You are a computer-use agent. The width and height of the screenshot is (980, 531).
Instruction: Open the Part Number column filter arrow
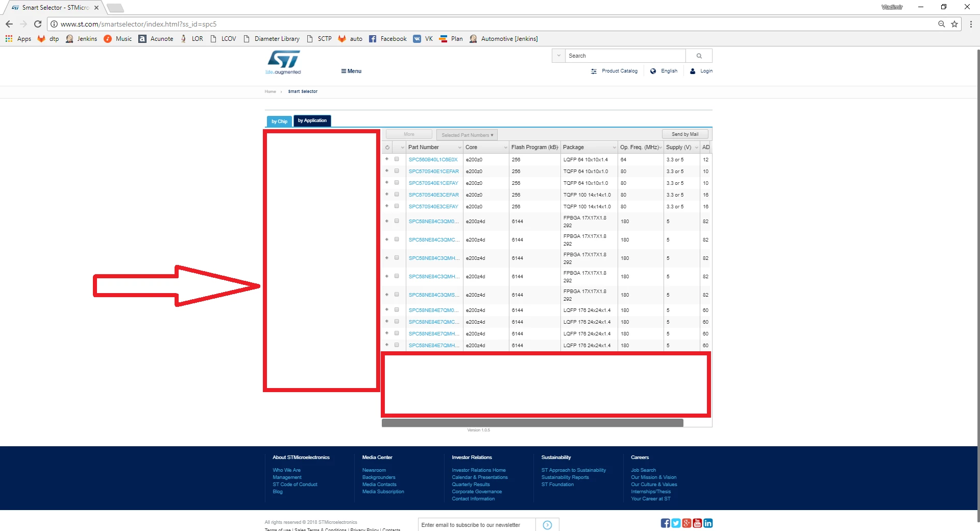tap(459, 148)
